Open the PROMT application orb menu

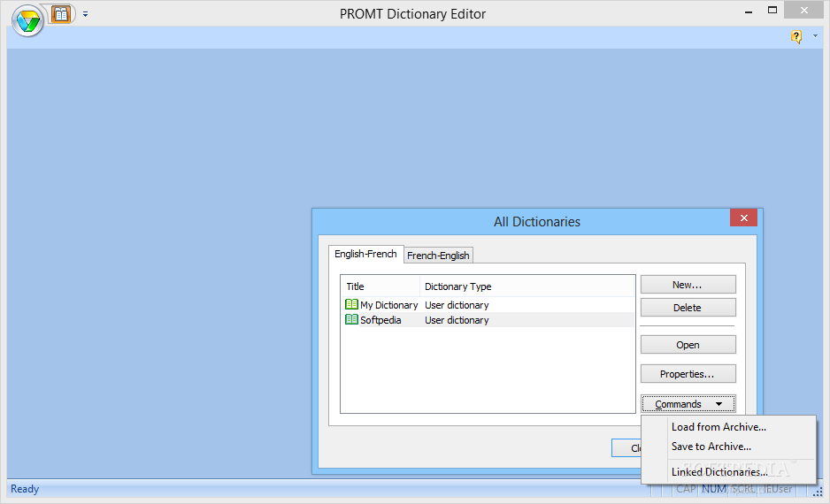coord(27,21)
